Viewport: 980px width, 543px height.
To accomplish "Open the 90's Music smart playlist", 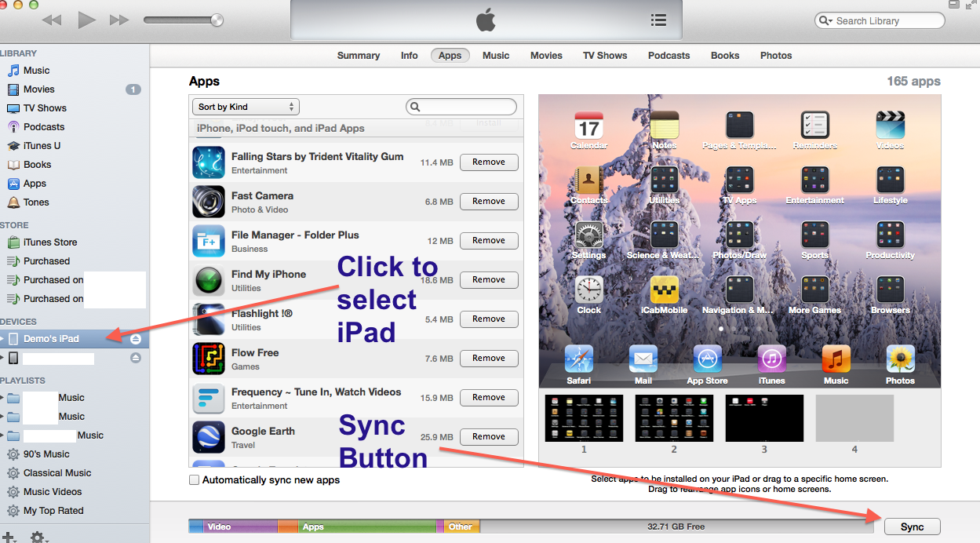I will click(x=46, y=454).
